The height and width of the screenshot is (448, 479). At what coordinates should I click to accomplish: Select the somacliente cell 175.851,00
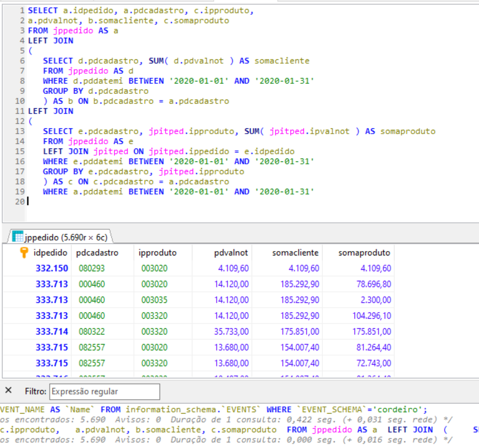[x=300, y=332]
